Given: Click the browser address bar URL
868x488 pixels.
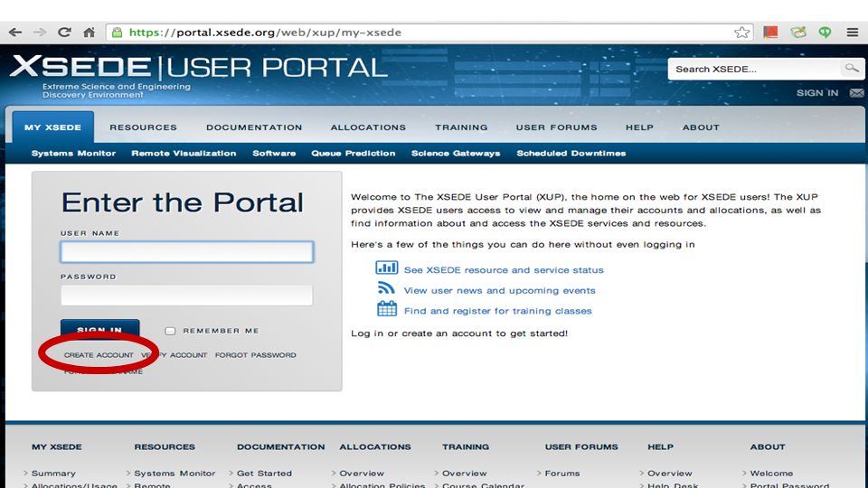Looking at the screenshot, I should (x=265, y=33).
